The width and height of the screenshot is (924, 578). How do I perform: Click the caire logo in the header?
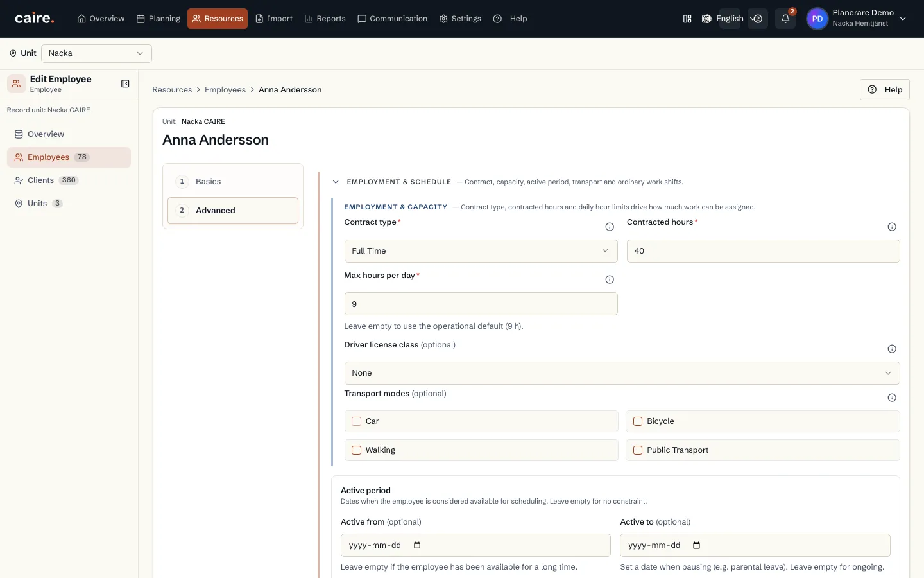click(35, 19)
